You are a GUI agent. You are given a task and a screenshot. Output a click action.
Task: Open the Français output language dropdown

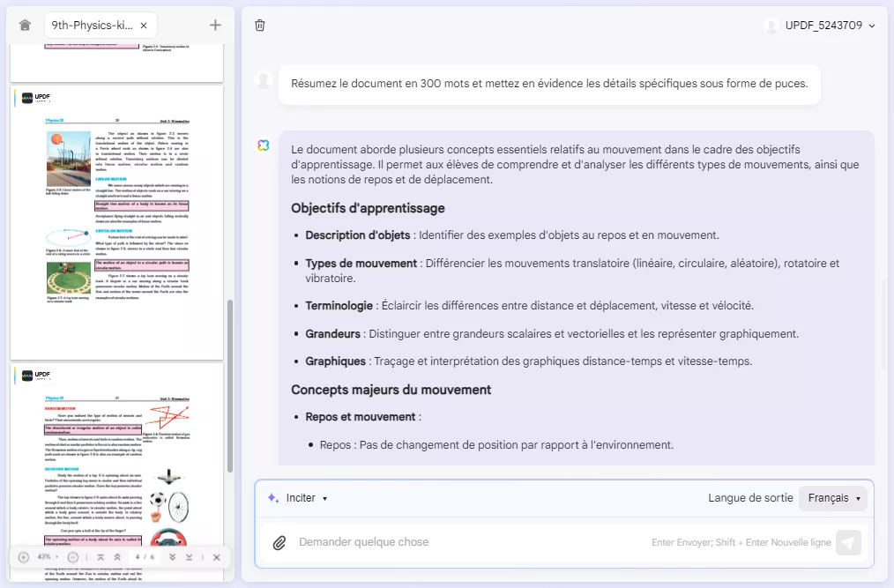click(x=833, y=498)
